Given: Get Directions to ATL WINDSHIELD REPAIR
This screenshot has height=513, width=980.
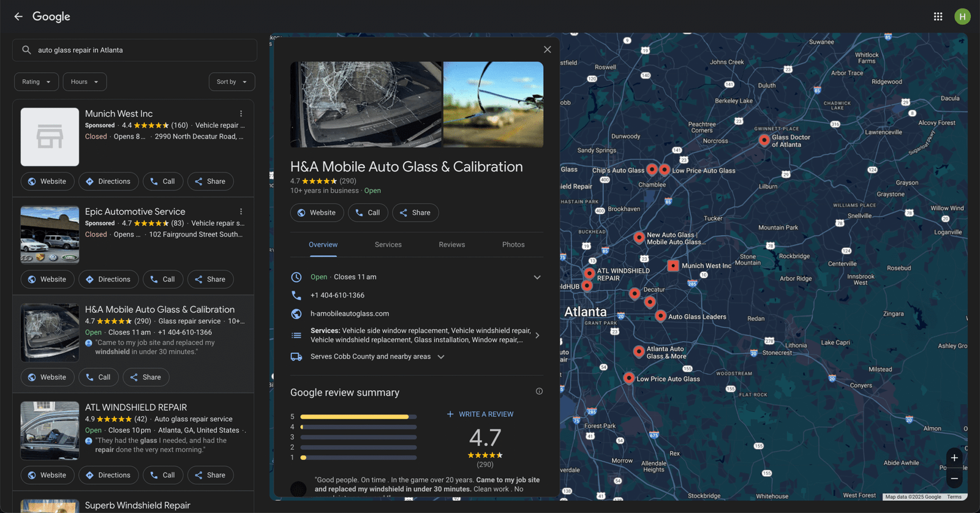Looking at the screenshot, I should (108, 476).
